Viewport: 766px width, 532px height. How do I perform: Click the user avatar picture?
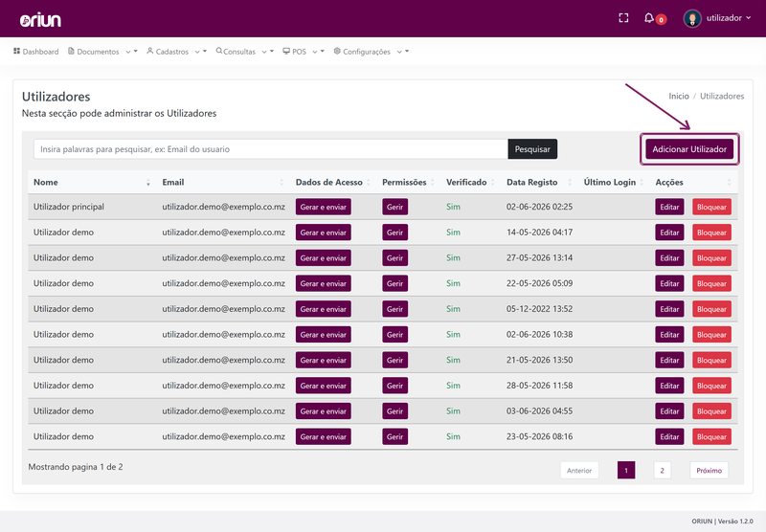point(692,18)
